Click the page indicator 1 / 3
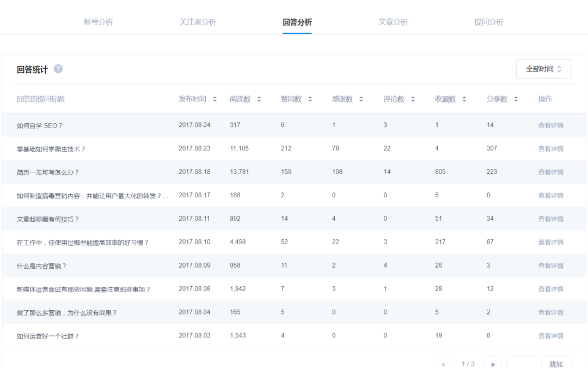 coord(468,364)
